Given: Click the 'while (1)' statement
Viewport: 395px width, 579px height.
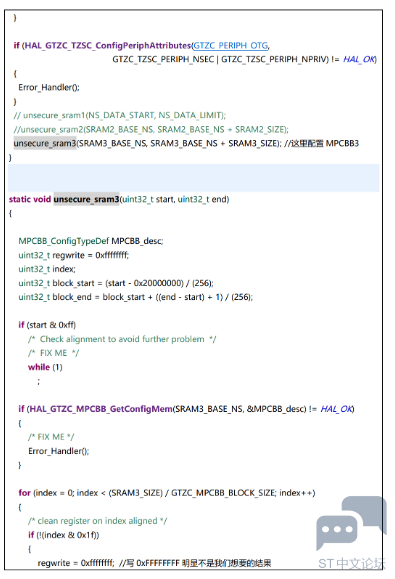Looking at the screenshot, I should pos(45,367).
